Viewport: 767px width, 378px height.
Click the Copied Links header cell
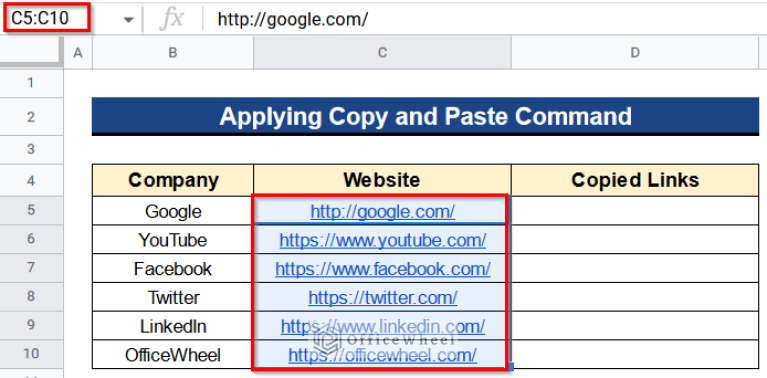point(635,180)
